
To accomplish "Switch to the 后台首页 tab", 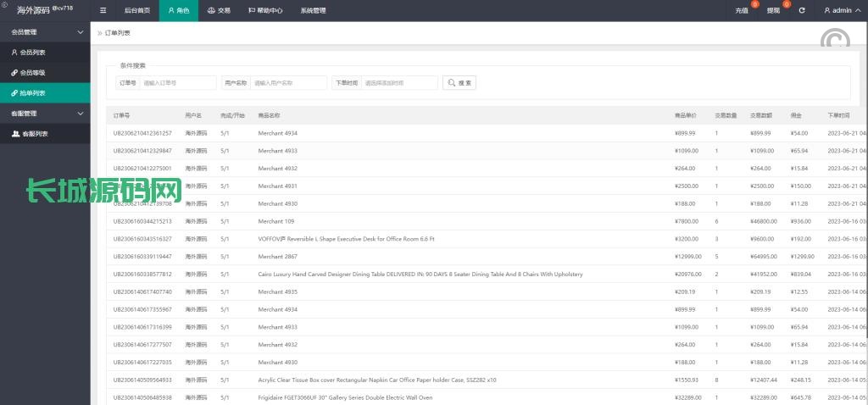I will 136,11.
